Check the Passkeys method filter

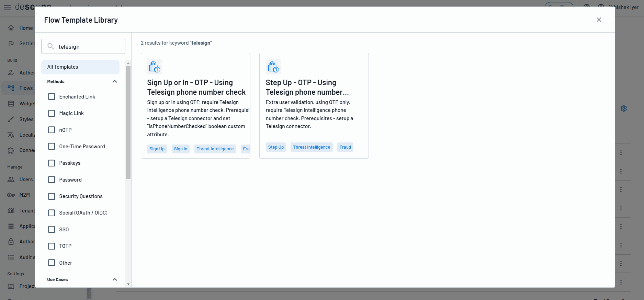(52, 163)
